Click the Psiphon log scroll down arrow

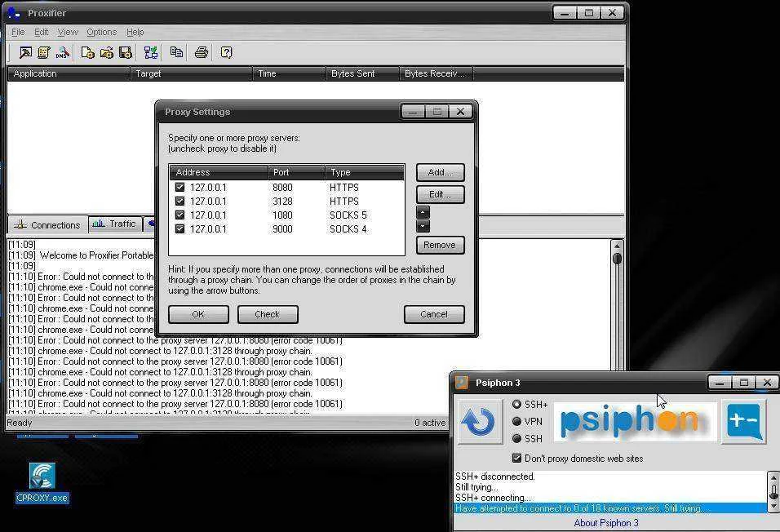pos(773,507)
